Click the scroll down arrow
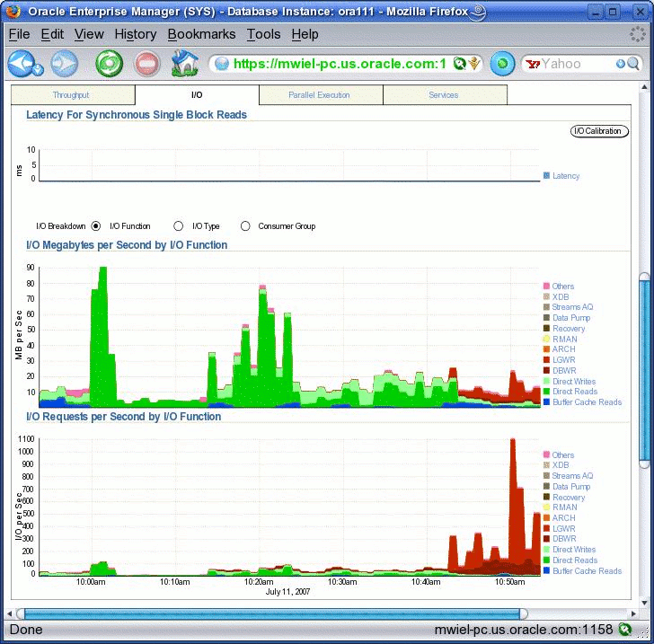Screen dimensions: 654x644 tap(644, 603)
